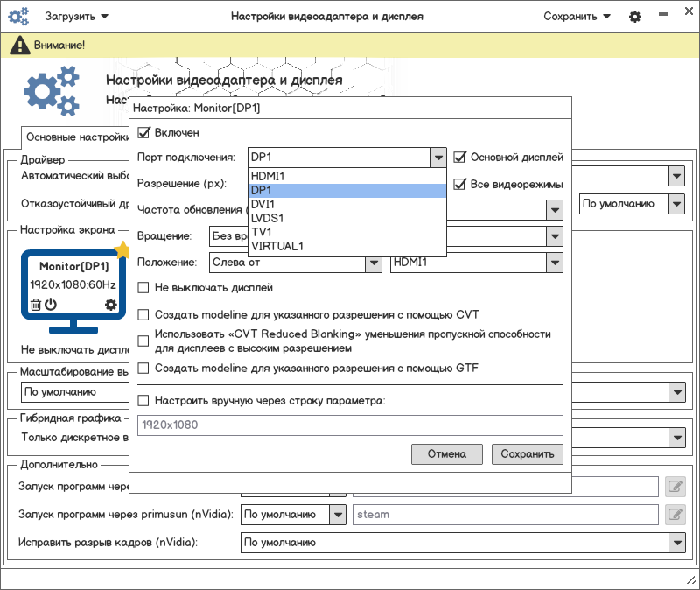Image resolution: width=700 pixels, height=590 pixels.
Task: Click the yellow star on monitor thumbnail
Action: (x=122, y=250)
